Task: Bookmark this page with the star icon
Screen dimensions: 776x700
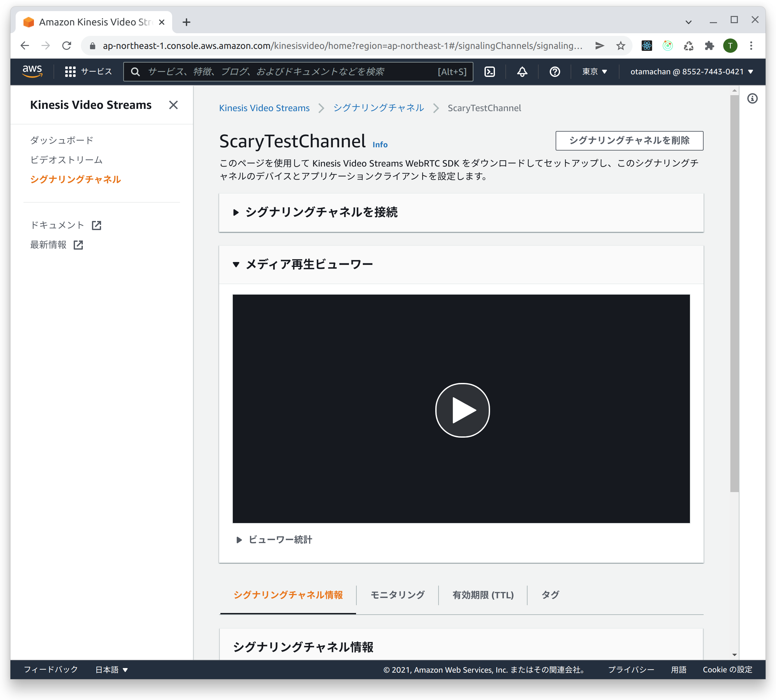Action: click(x=620, y=46)
